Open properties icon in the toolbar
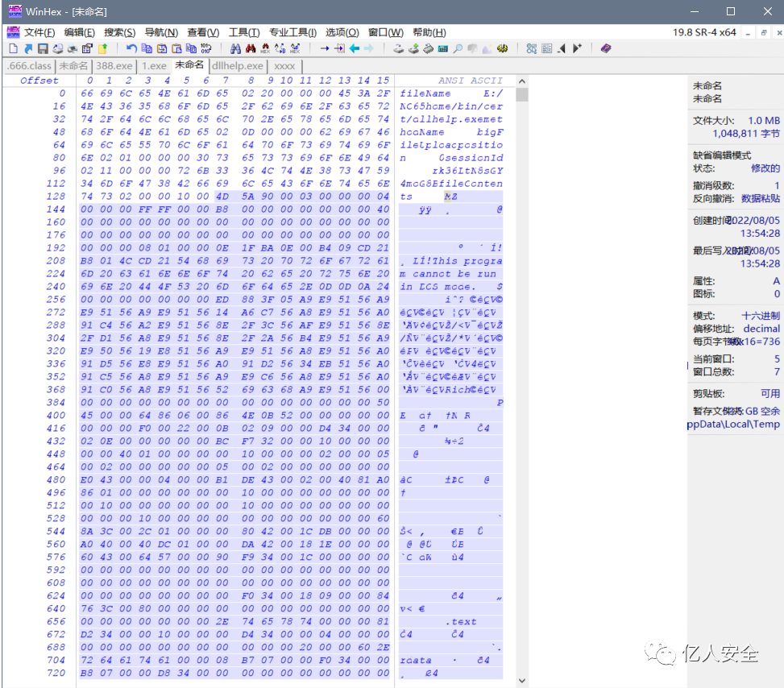The image size is (784, 688). pyautogui.click(x=88, y=48)
